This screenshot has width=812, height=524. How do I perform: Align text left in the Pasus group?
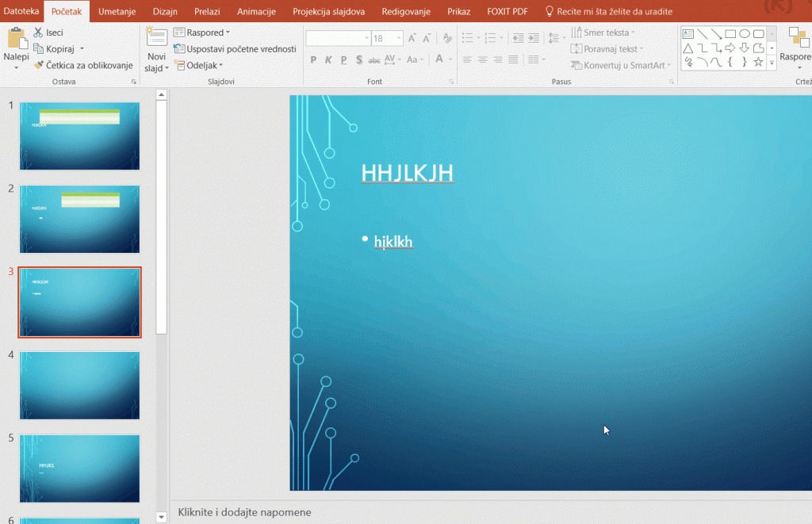[467, 59]
